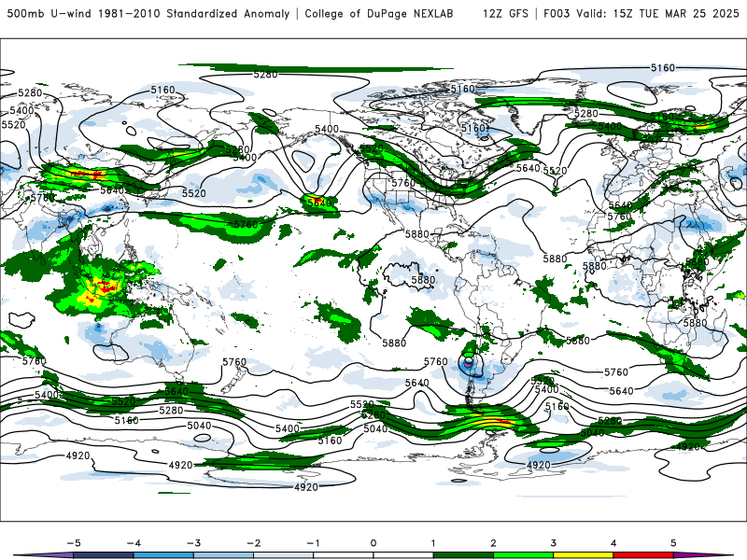Select the white swatch between -1 and 0
This screenshot has width=747, height=560.
tap(344, 555)
